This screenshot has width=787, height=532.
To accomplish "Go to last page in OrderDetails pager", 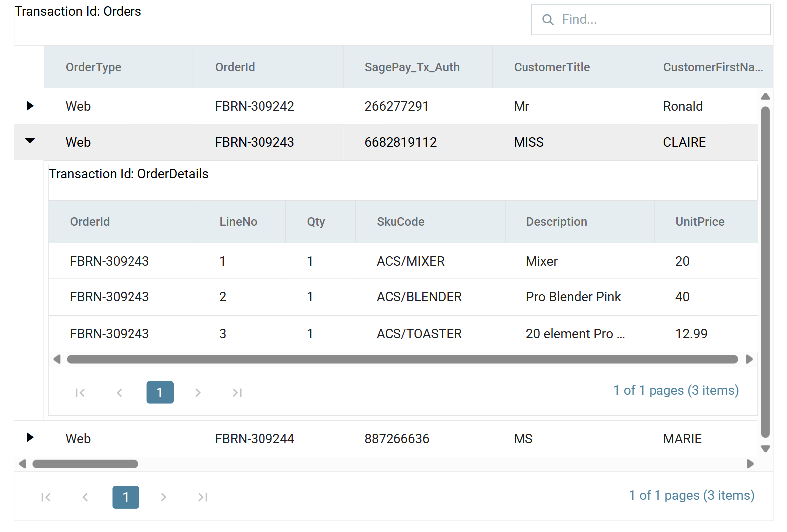I will [x=237, y=393].
